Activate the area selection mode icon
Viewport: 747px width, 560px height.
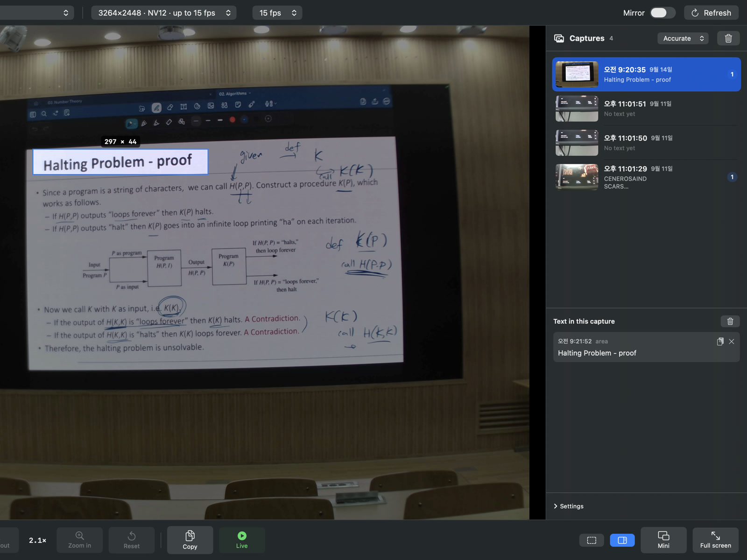[592, 540]
